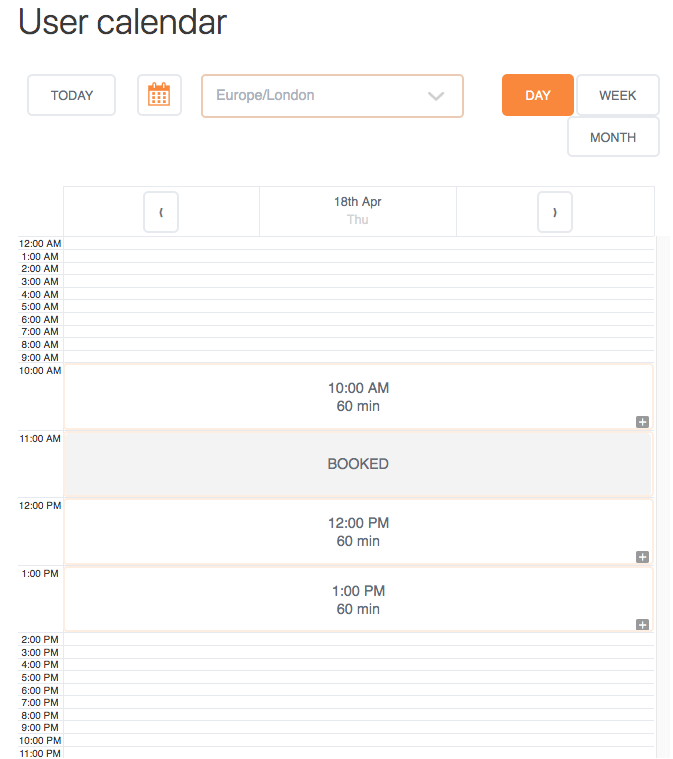Select the 1:00 PM 60 min slot
The image size is (673, 759).
pyautogui.click(x=358, y=600)
